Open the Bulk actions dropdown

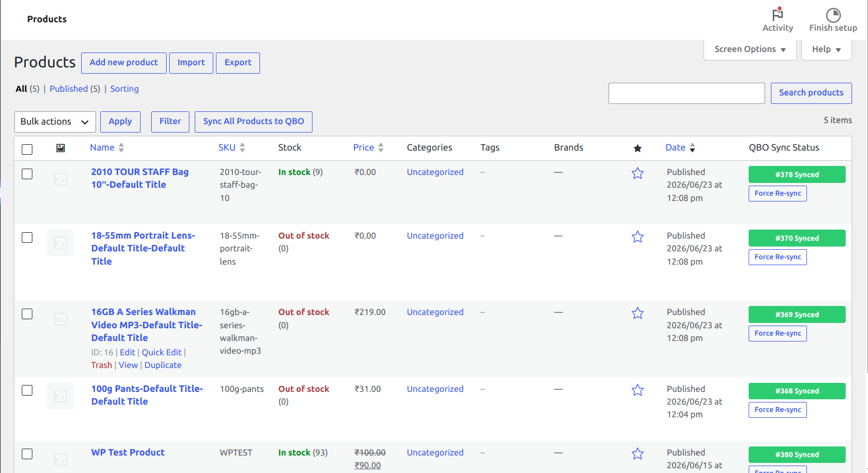[55, 122]
